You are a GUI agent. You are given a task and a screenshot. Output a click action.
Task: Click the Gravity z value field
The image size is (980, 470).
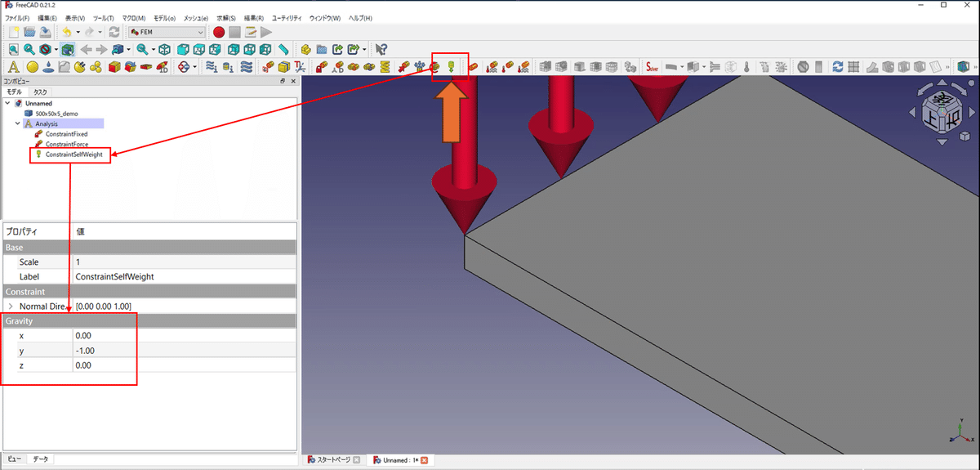click(185, 365)
